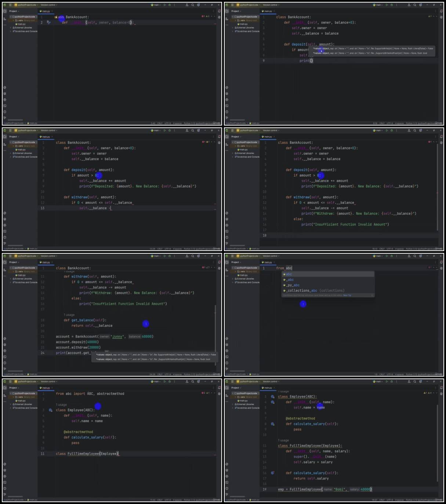Click Debug icon in Bobi employee screenshot
Viewport: 446px width, 504px height.
(392, 382)
